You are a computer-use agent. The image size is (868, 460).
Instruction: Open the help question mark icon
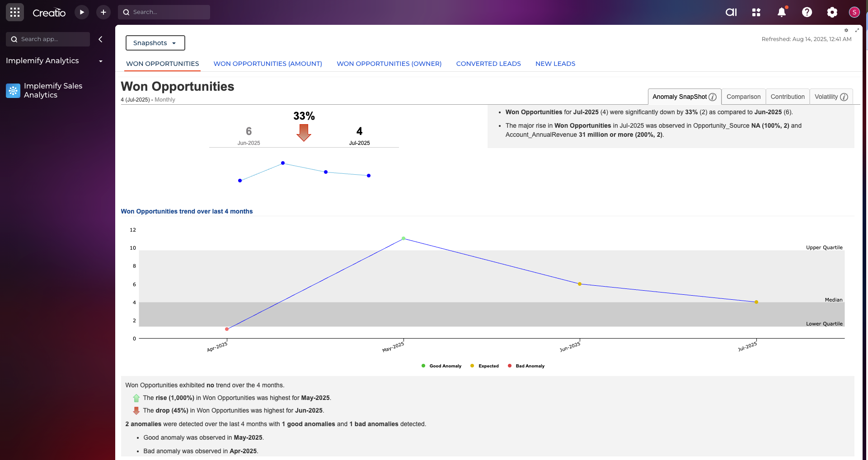coord(807,12)
